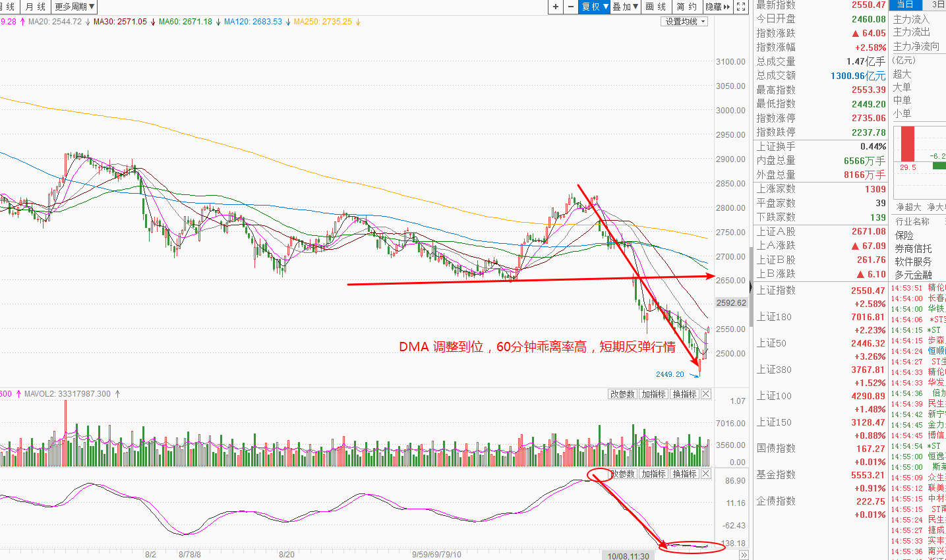Select the 上证150 index row
Image resolution: width=946 pixels, height=560 pixels.
tap(821, 428)
